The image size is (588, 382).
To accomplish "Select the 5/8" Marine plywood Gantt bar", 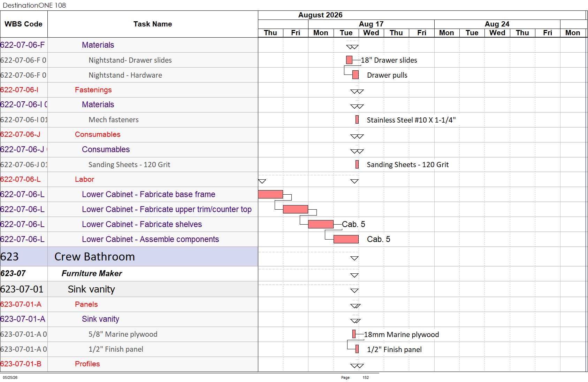I will click(354, 334).
